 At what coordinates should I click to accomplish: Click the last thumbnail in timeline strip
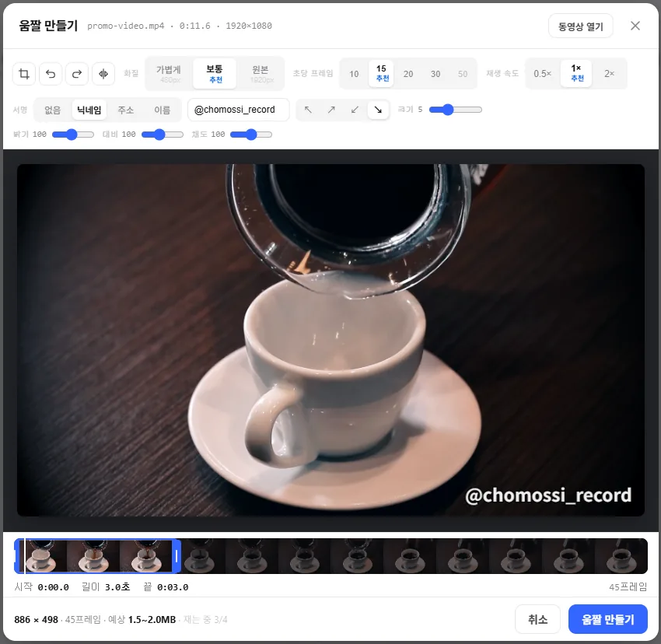pos(621,556)
